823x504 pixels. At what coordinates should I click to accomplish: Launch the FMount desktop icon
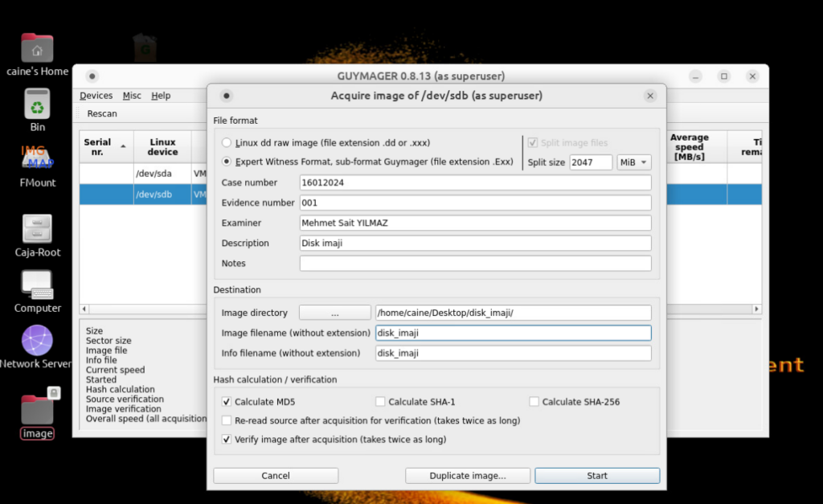(37, 159)
